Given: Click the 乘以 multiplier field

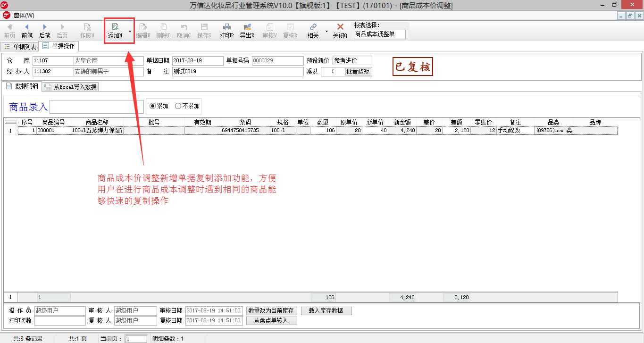Looking at the screenshot, I should [x=333, y=72].
